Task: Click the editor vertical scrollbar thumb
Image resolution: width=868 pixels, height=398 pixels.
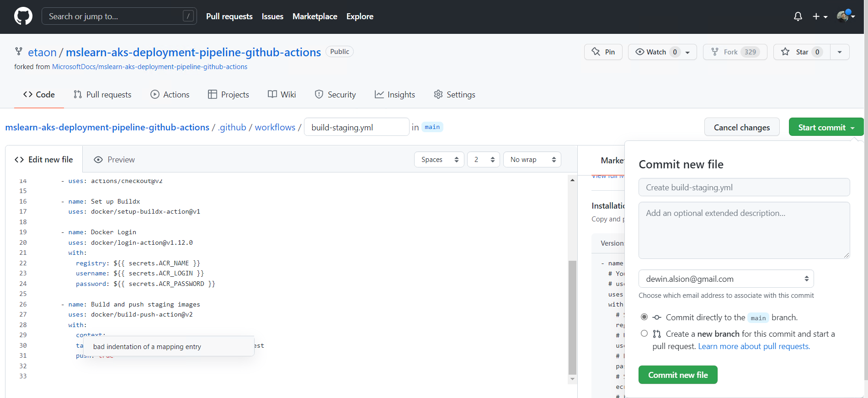Action: coord(572,317)
